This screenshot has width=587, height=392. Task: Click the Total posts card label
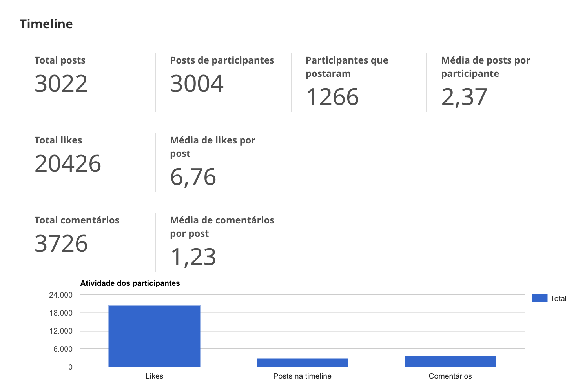point(60,60)
